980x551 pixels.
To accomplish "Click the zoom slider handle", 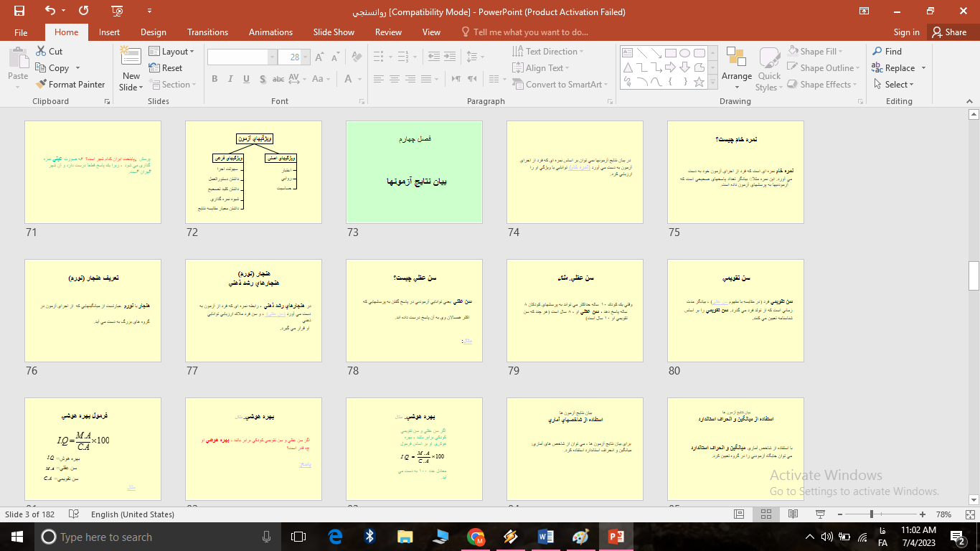I will pyautogui.click(x=871, y=514).
